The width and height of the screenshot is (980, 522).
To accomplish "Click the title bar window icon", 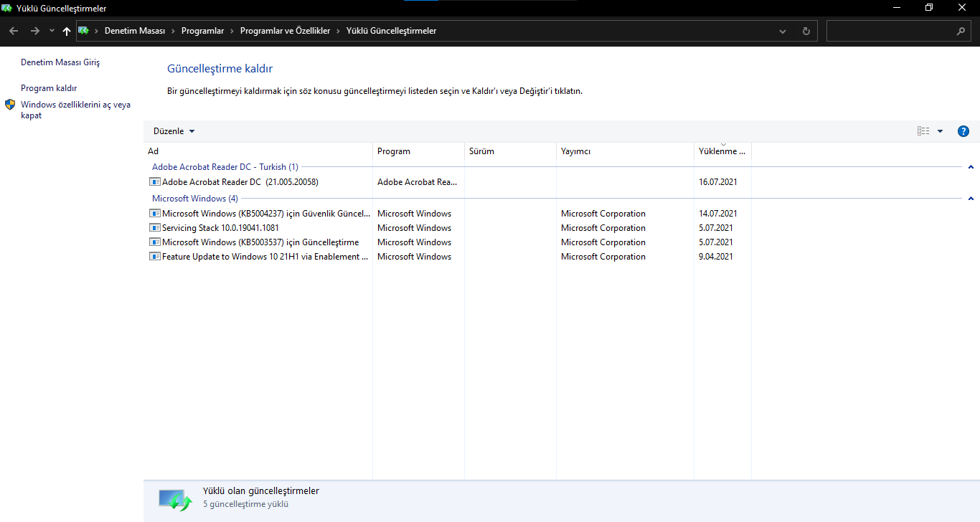I will pos(7,9).
